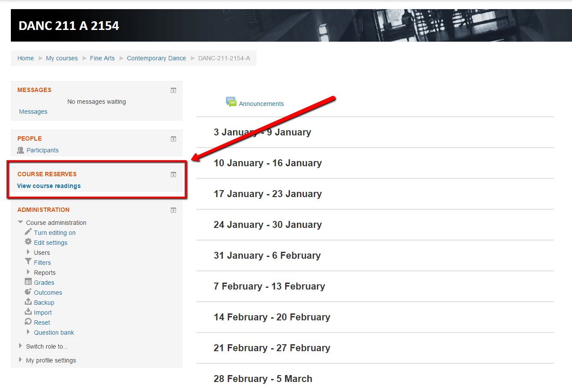Open the Backup link
The width and height of the screenshot is (572, 392).
pos(44,303)
